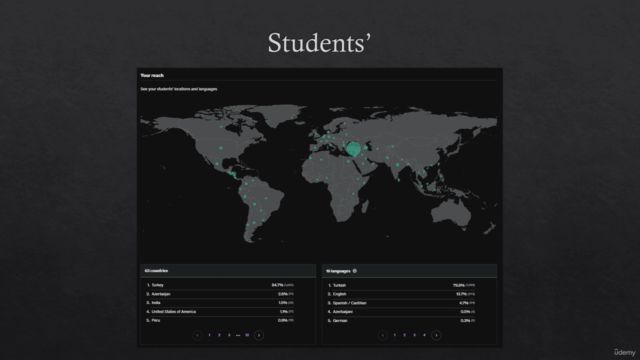The width and height of the screenshot is (640, 360).
Task: Click the map dot over India
Action: [x=398, y=165]
